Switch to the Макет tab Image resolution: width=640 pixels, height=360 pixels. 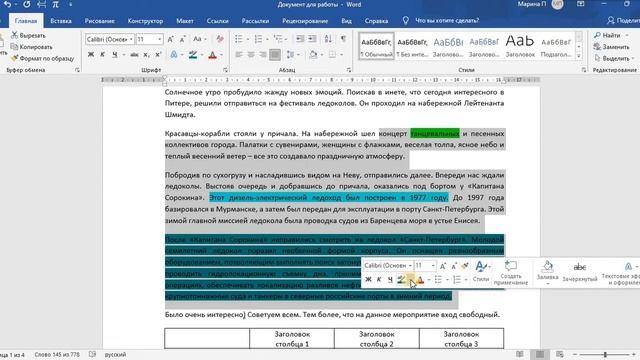pos(185,21)
